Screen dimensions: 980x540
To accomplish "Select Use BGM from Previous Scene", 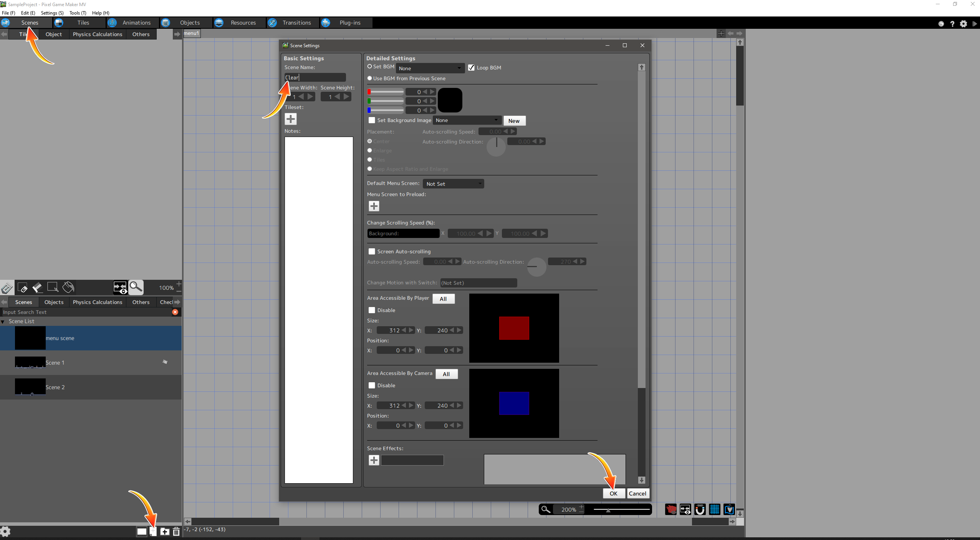I will coord(370,78).
